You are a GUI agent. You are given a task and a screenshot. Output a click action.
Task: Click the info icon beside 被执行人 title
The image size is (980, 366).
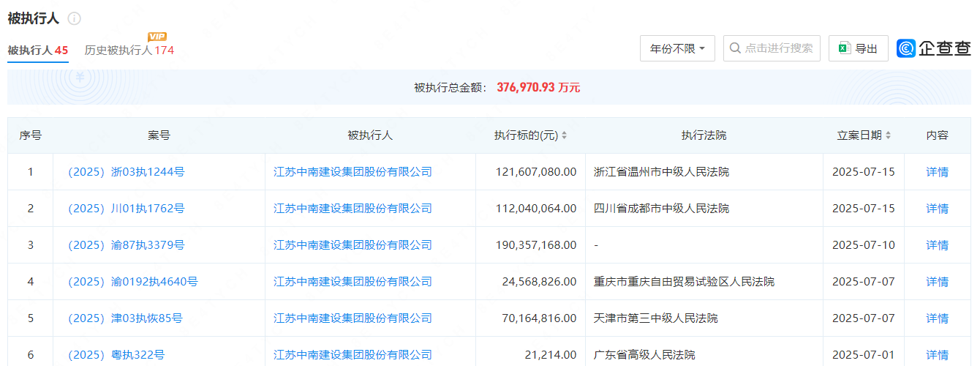[x=75, y=19]
